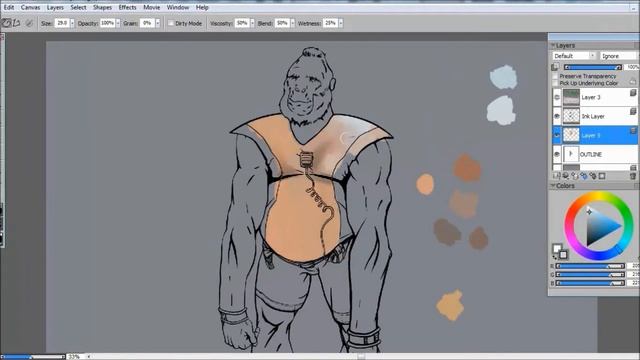The width and height of the screenshot is (640, 360).
Task: Swap main and additional colors icon
Action: [554, 257]
